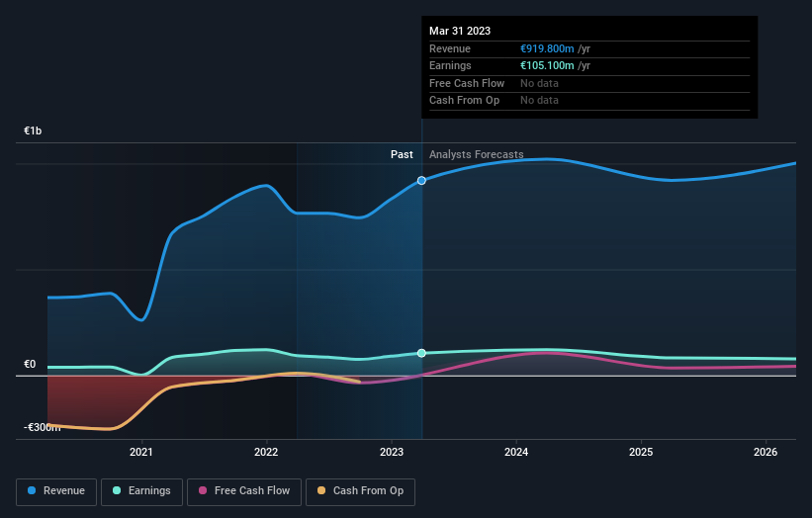This screenshot has height=518, width=812.
Task: Click the pink Free Cash Flow legend dot
Action: point(203,490)
